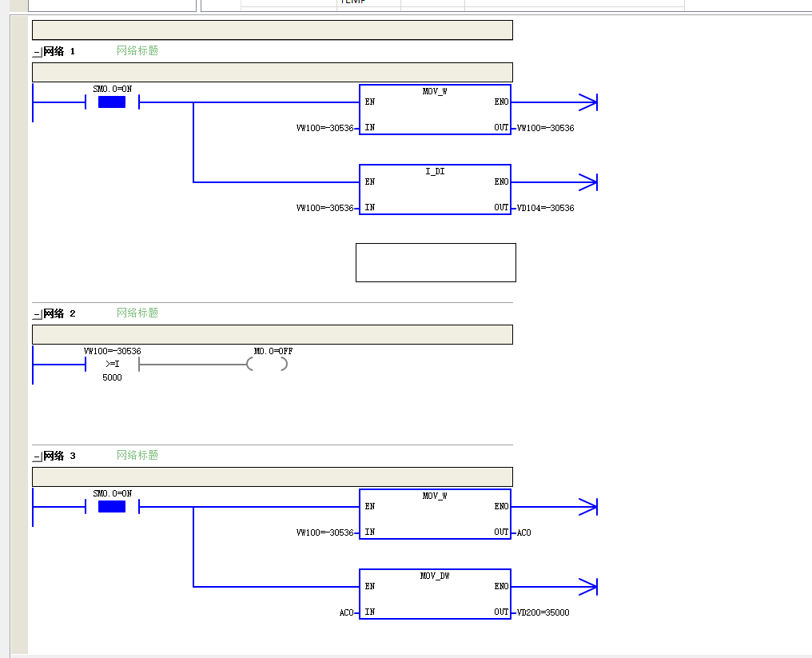
Task: Click the ENO arrow of the MOV_DW block
Action: 587,587
